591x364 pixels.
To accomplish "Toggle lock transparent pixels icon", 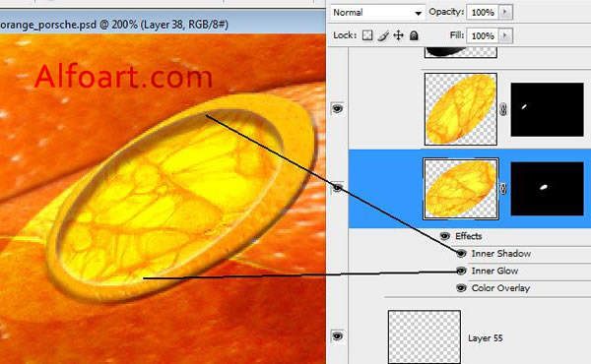I will [x=367, y=35].
